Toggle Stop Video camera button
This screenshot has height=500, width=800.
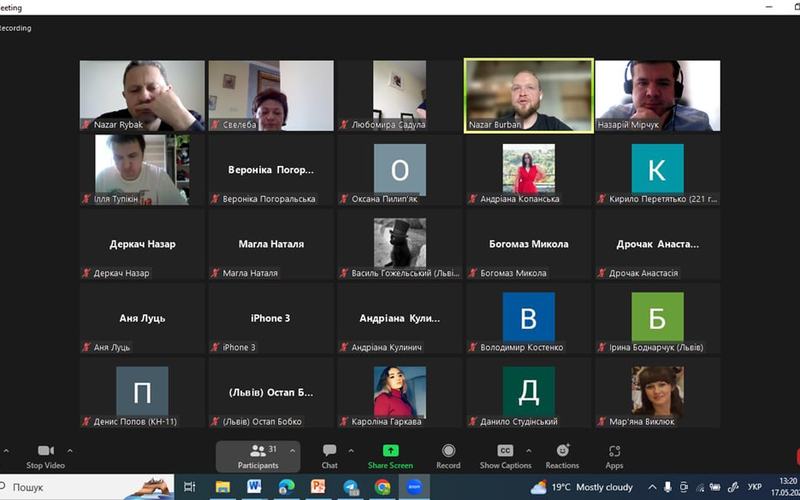45,456
